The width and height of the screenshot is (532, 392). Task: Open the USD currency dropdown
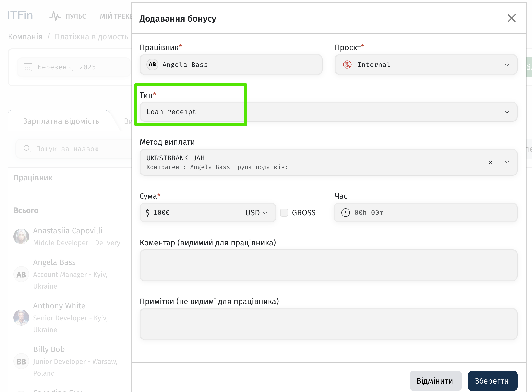pos(256,213)
